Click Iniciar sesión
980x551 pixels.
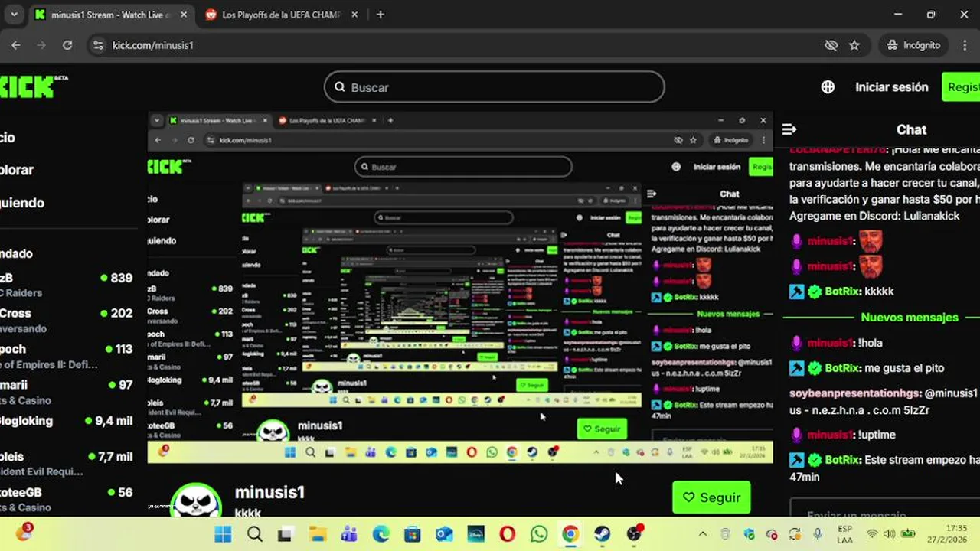pyautogui.click(x=891, y=87)
